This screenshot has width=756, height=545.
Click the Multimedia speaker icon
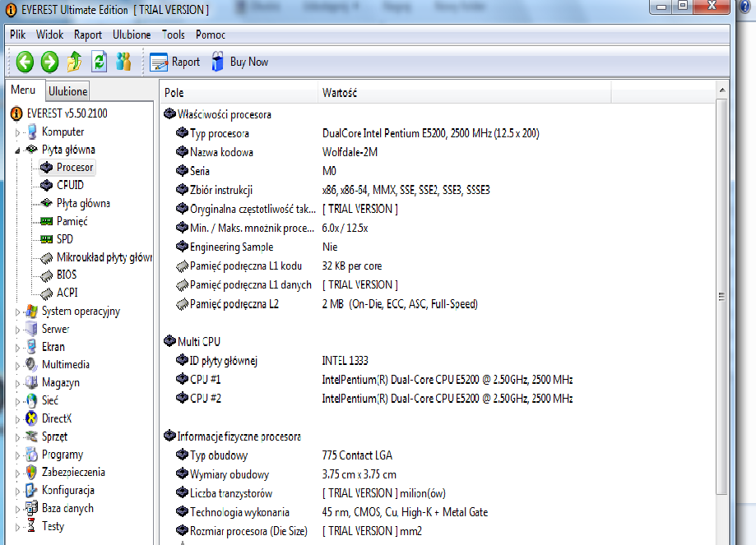coord(31,365)
